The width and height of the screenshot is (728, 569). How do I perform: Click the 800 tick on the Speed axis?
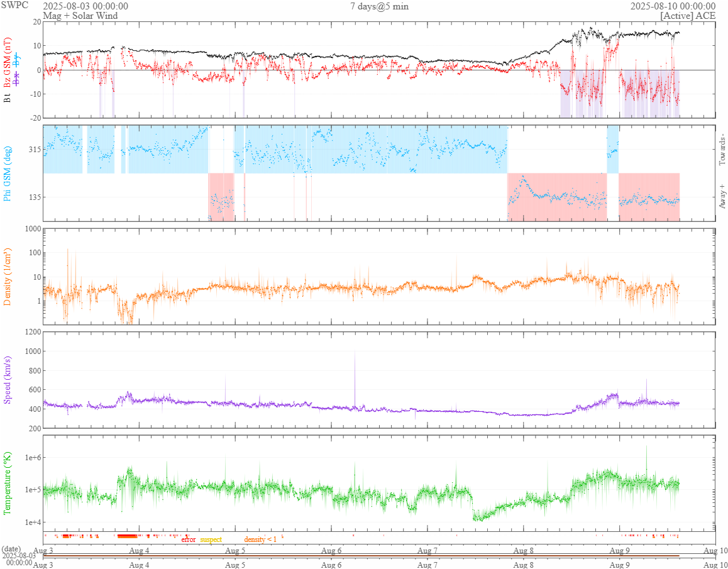[x=34, y=371]
